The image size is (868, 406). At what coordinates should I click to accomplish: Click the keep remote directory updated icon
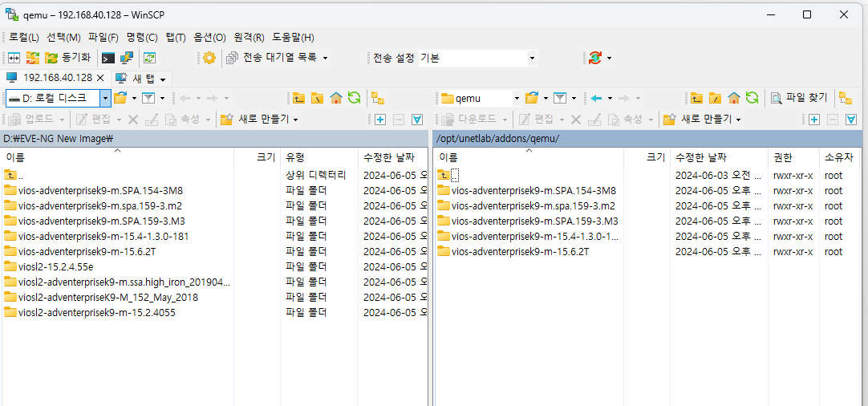click(149, 58)
